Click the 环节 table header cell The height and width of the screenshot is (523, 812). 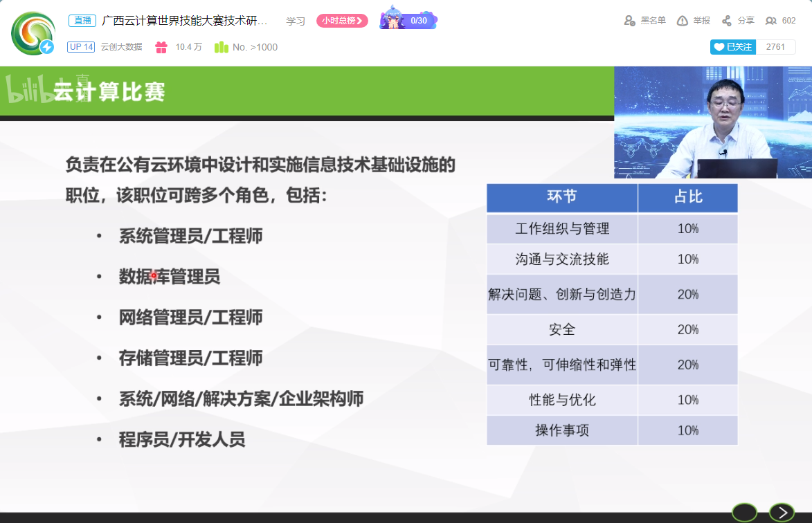(x=561, y=198)
